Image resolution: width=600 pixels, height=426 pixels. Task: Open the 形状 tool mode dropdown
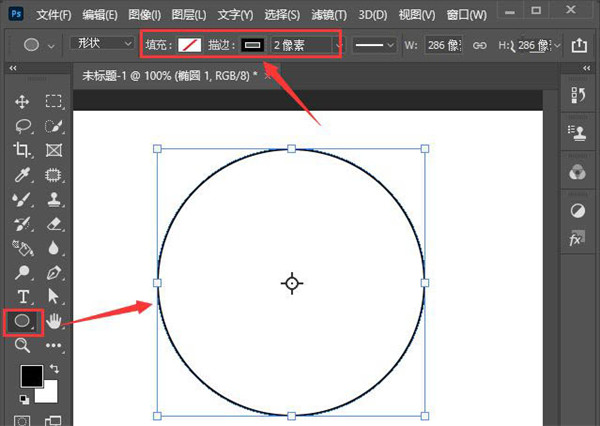[102, 45]
